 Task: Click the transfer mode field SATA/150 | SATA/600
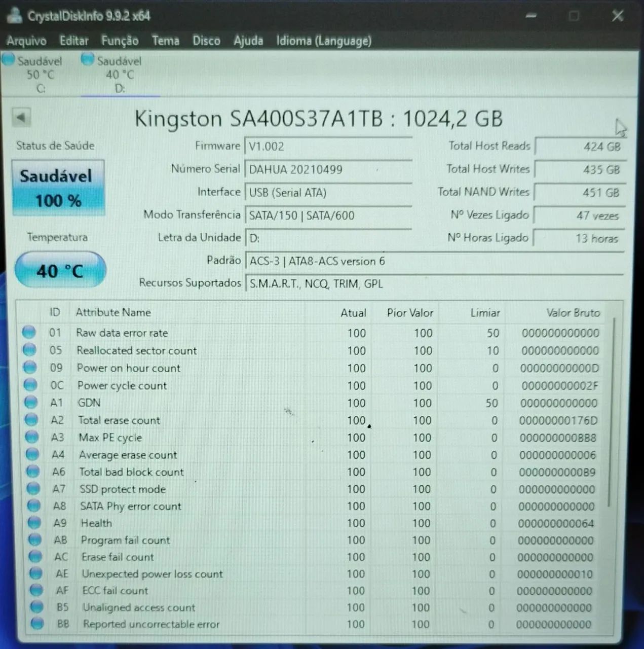[328, 215]
